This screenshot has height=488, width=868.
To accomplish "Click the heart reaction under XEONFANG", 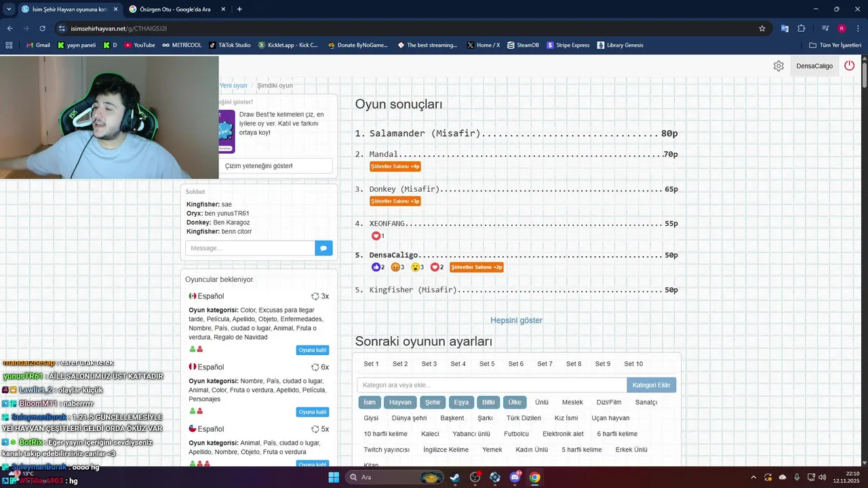I will click(376, 236).
